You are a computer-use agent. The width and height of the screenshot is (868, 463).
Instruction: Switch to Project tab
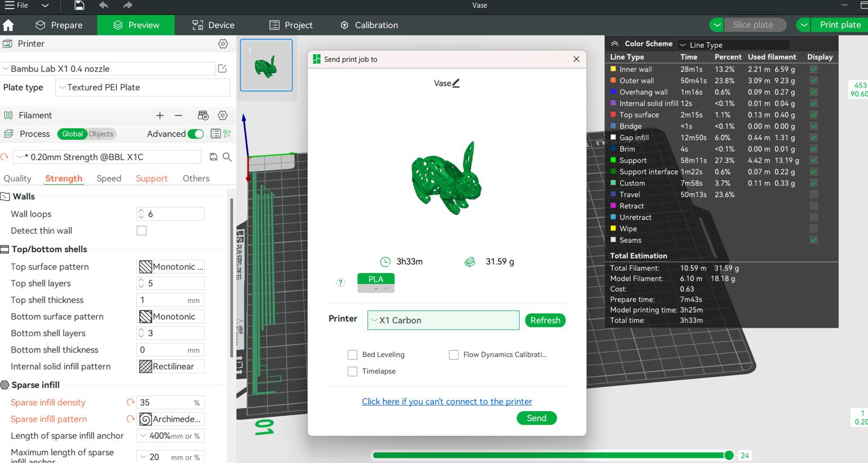click(291, 25)
